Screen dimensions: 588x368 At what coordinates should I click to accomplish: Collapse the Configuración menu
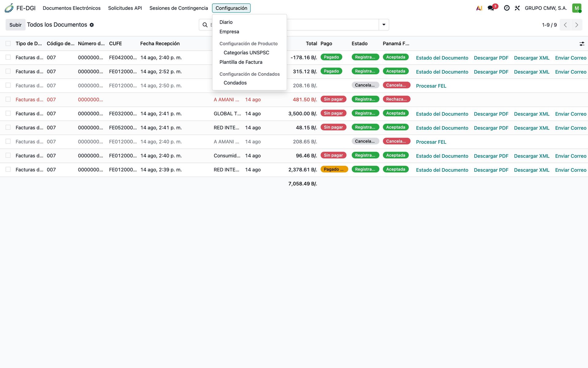click(231, 8)
